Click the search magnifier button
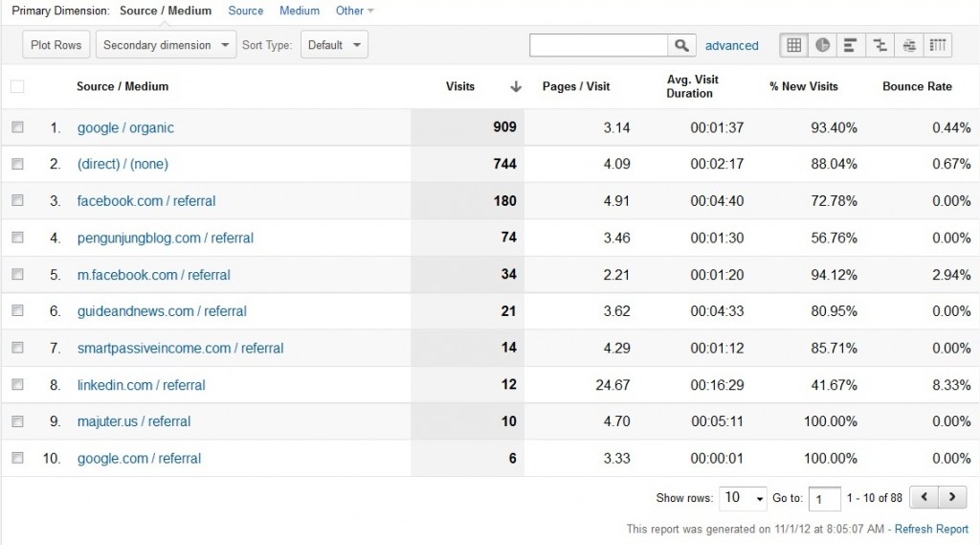This screenshot has width=980, height=545. (681, 45)
